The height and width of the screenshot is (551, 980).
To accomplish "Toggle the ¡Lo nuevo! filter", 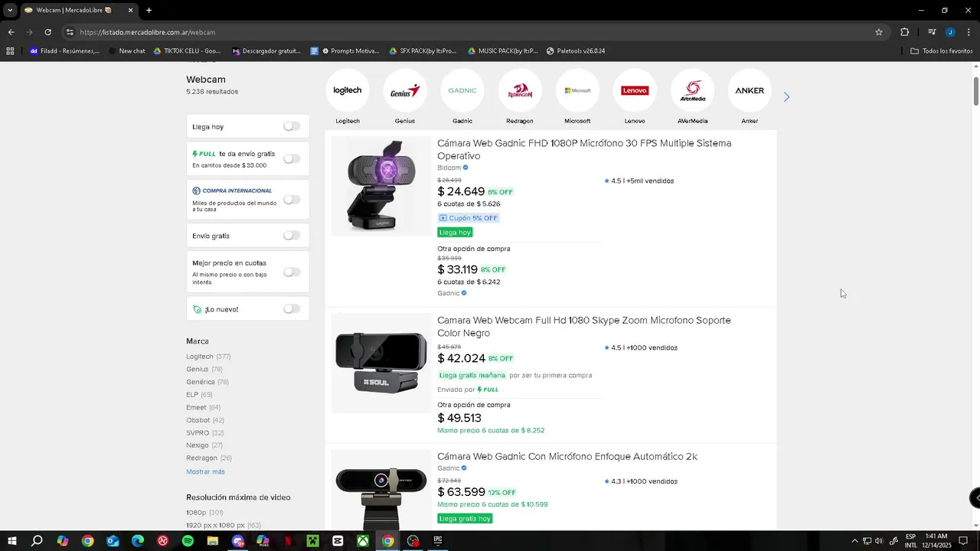I will (292, 309).
